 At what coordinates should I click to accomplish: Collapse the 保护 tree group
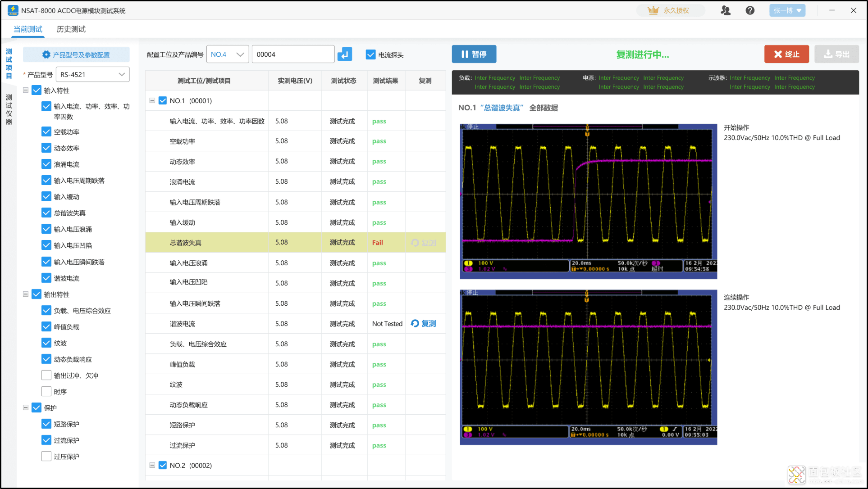(x=26, y=408)
